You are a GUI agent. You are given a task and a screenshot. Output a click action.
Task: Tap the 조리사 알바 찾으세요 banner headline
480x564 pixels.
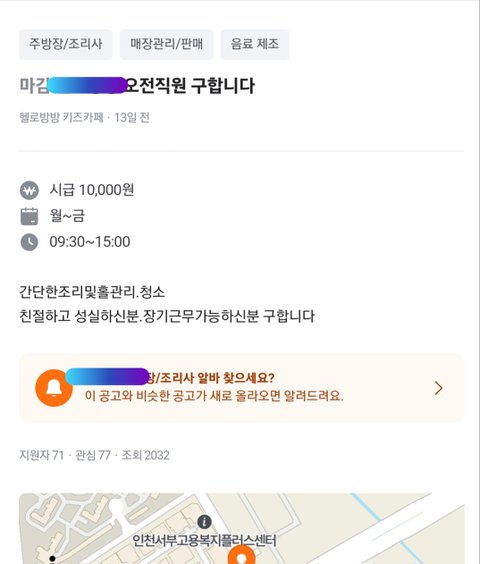[211, 378]
